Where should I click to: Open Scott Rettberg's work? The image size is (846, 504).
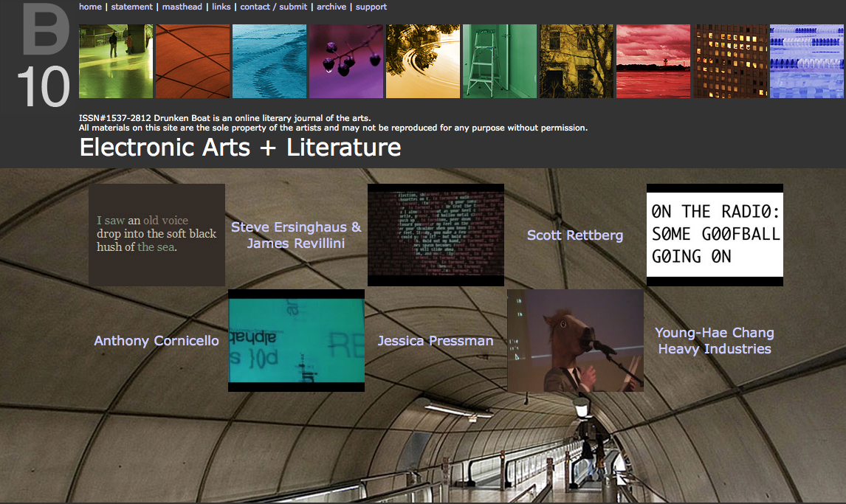pos(575,235)
